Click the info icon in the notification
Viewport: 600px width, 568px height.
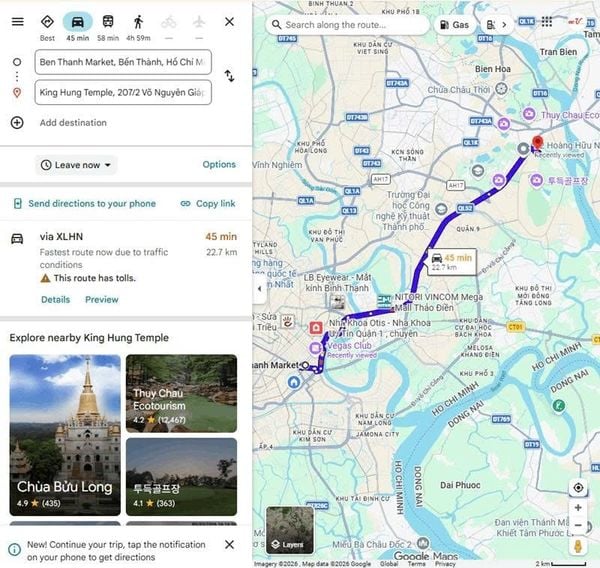pyautogui.click(x=15, y=550)
